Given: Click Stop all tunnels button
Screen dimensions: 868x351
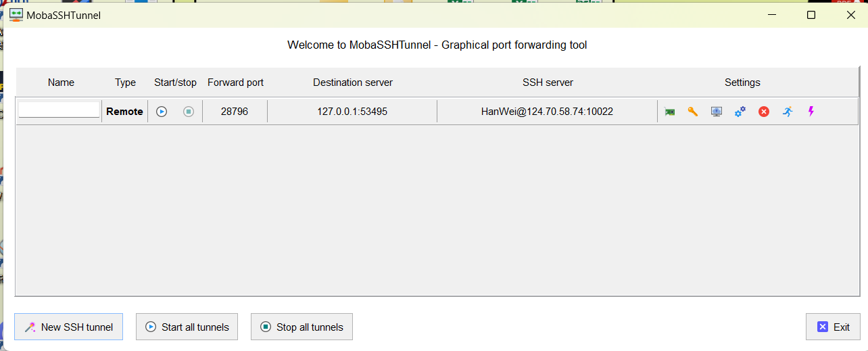Looking at the screenshot, I should (x=302, y=327).
